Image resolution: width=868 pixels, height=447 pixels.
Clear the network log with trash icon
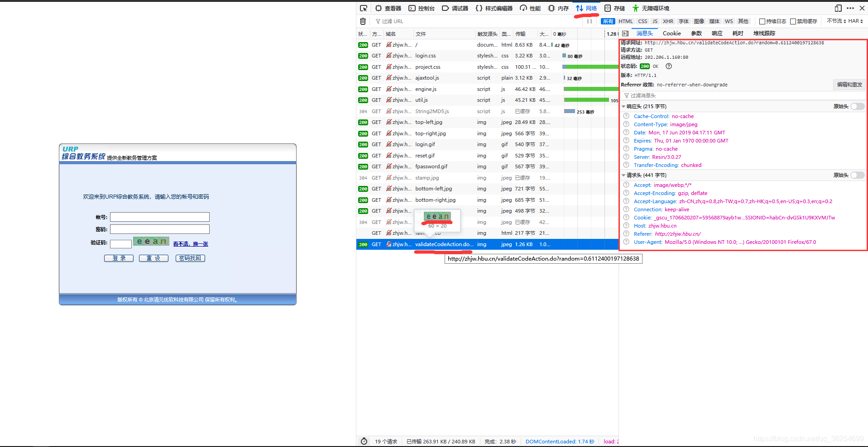(363, 21)
